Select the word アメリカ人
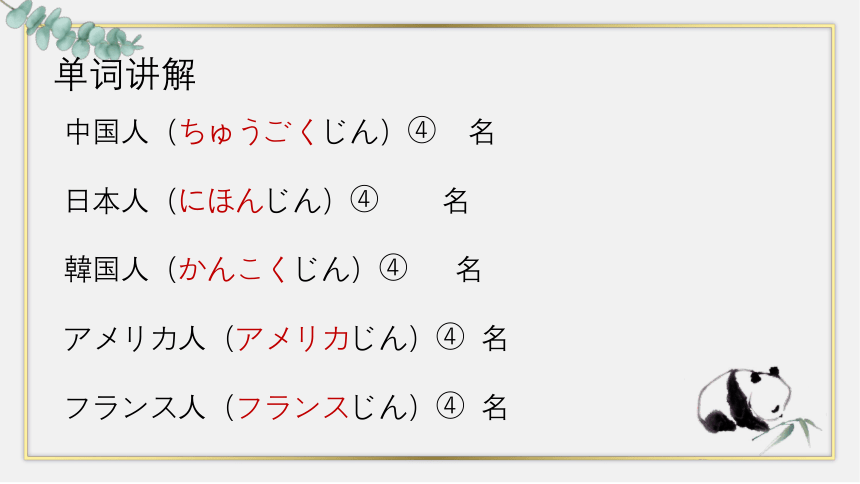The height and width of the screenshot is (484, 860). coord(134,338)
